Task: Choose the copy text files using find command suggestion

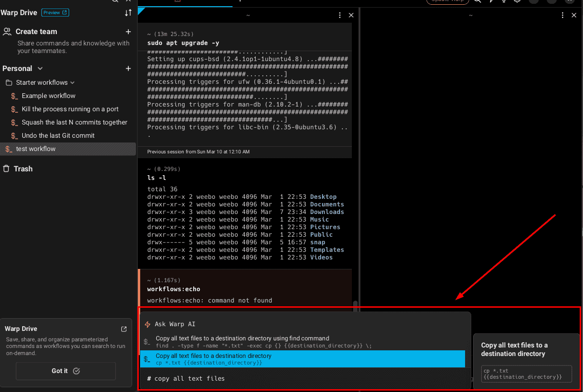Action: (303, 342)
